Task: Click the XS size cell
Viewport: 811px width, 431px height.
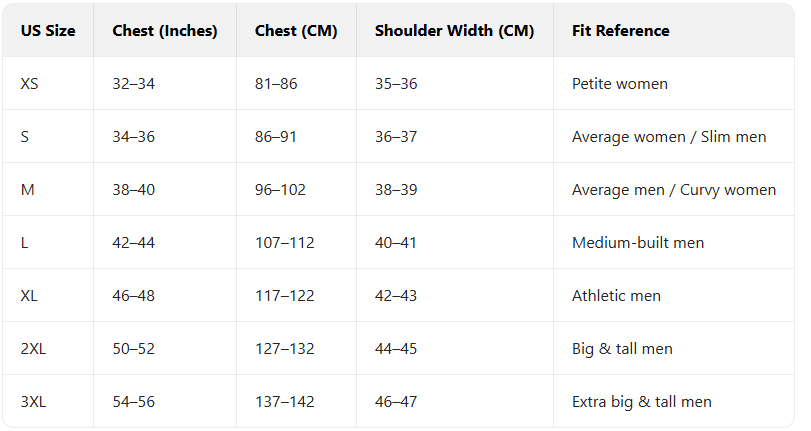Action: [x=30, y=84]
